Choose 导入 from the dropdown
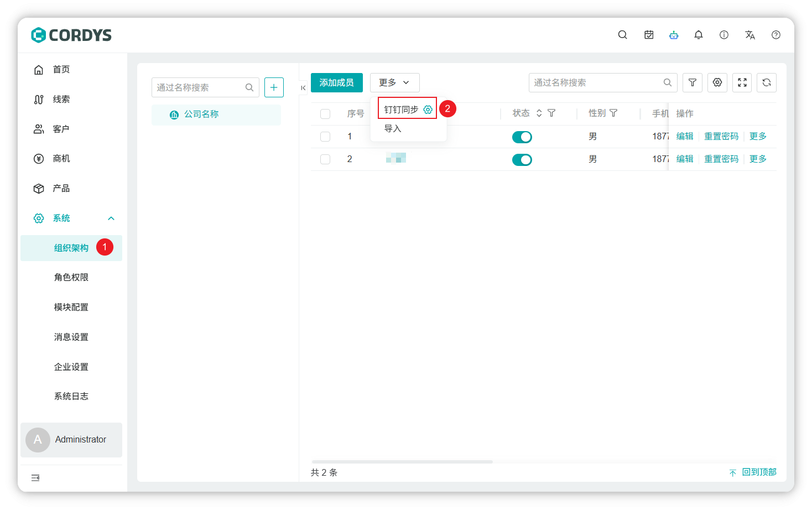The width and height of the screenshot is (812, 510). click(393, 128)
